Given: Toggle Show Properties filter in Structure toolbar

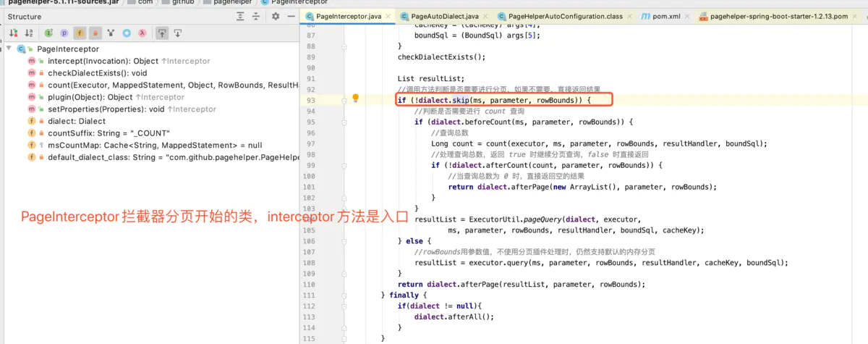Looking at the screenshot, I should pyautogui.click(x=64, y=33).
